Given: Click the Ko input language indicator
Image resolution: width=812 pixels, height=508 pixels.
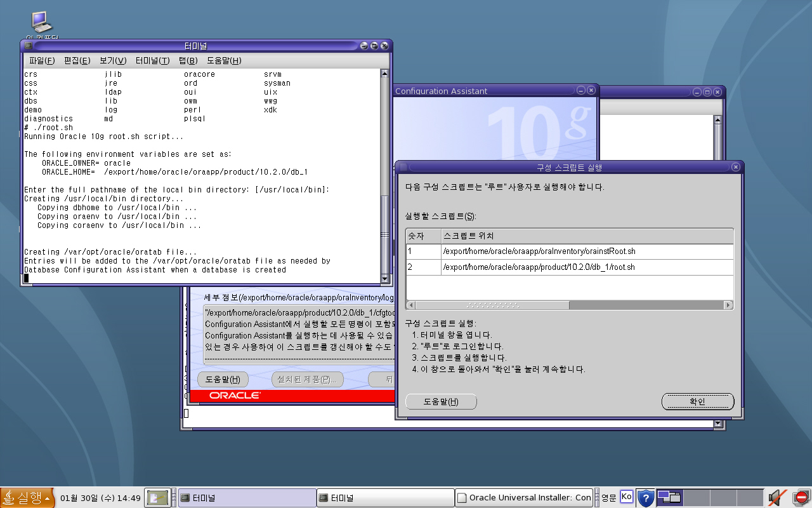Looking at the screenshot, I should (x=626, y=497).
